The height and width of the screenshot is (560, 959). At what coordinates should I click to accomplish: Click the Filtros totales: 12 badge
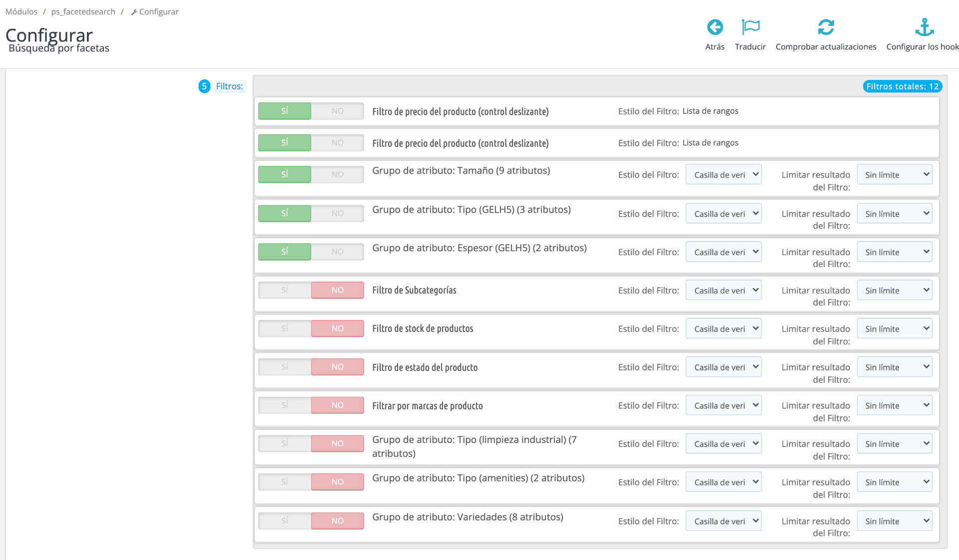point(902,86)
